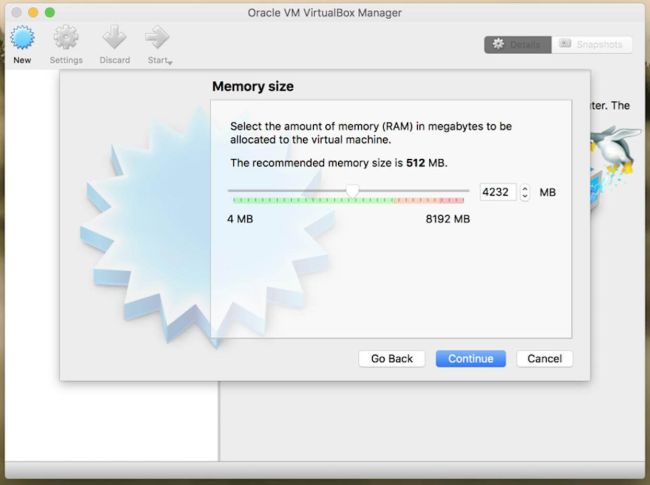The width and height of the screenshot is (650, 485).
Task: Click the '4 MB' minimum label
Action: tap(240, 219)
